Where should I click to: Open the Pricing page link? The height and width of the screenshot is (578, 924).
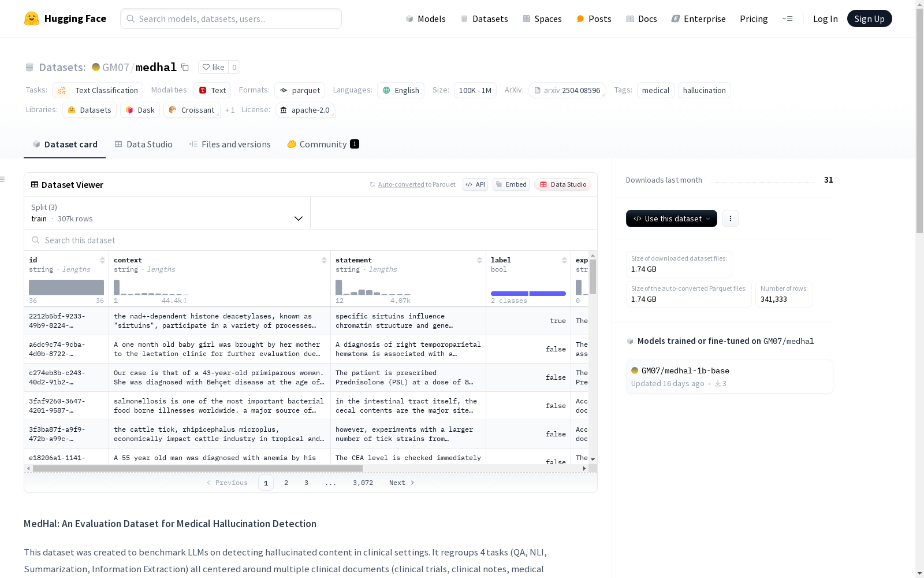tap(754, 18)
